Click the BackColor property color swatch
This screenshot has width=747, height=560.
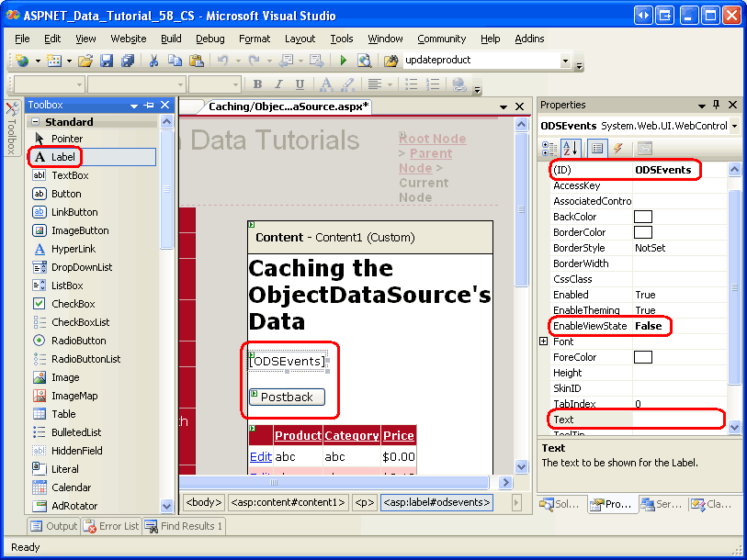643,217
